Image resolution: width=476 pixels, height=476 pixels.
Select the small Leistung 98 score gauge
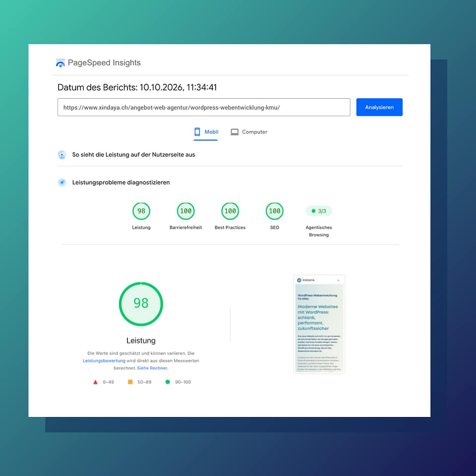tap(141, 211)
